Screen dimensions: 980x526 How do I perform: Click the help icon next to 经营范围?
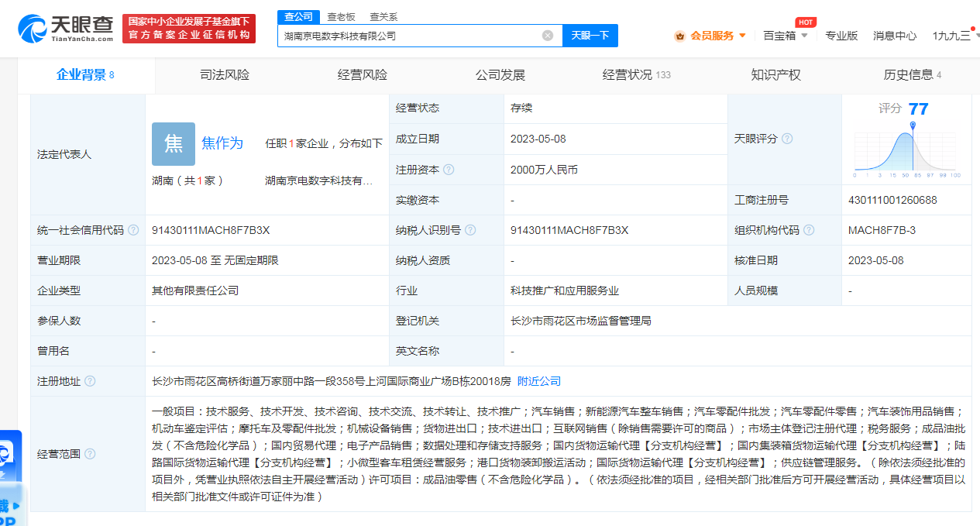pyautogui.click(x=90, y=454)
